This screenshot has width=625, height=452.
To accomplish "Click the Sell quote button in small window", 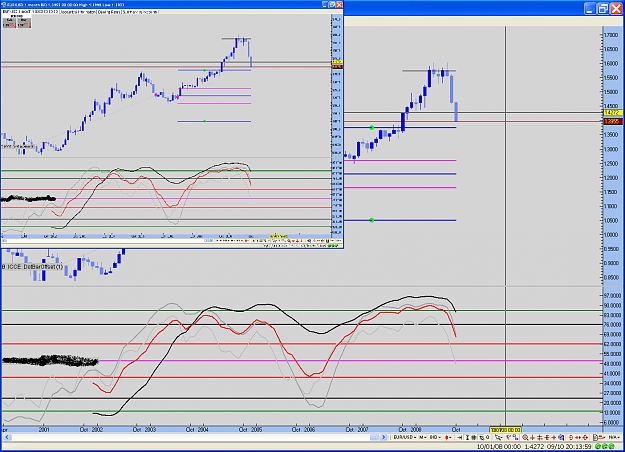I will pyautogui.click(x=9, y=23).
